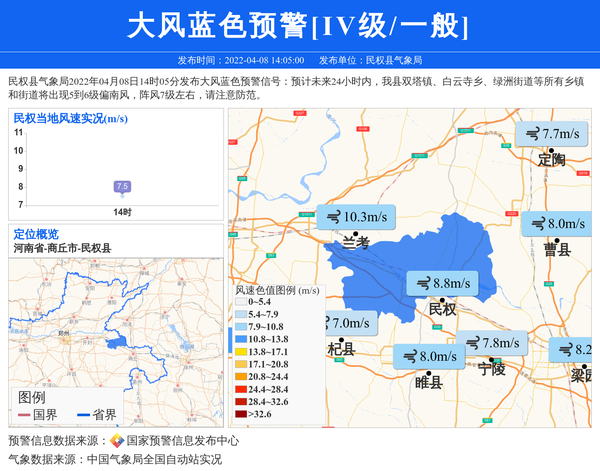Click 发布单位：民权县气象局 text
Viewport: 600px width, 471px height.
(x=370, y=60)
